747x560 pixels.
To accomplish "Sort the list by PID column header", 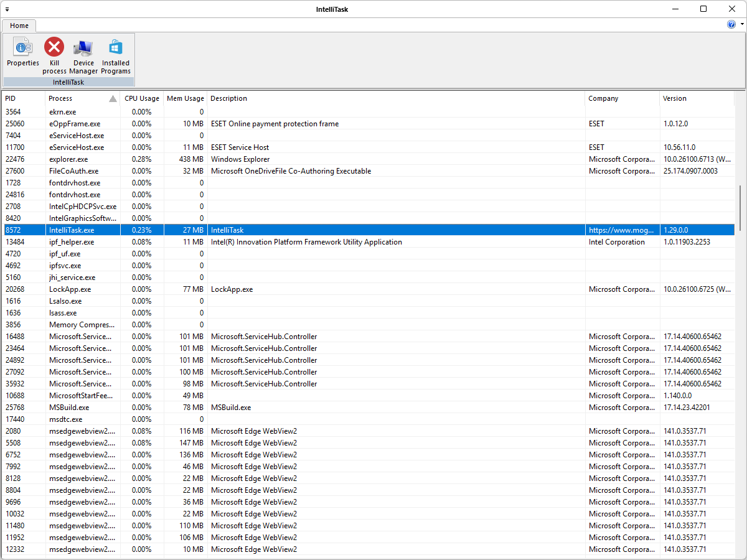I will (22, 98).
